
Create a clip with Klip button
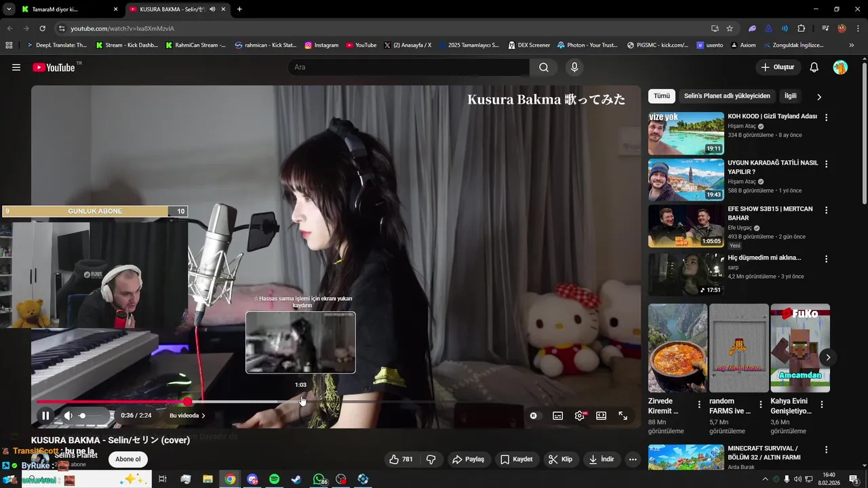561,459
